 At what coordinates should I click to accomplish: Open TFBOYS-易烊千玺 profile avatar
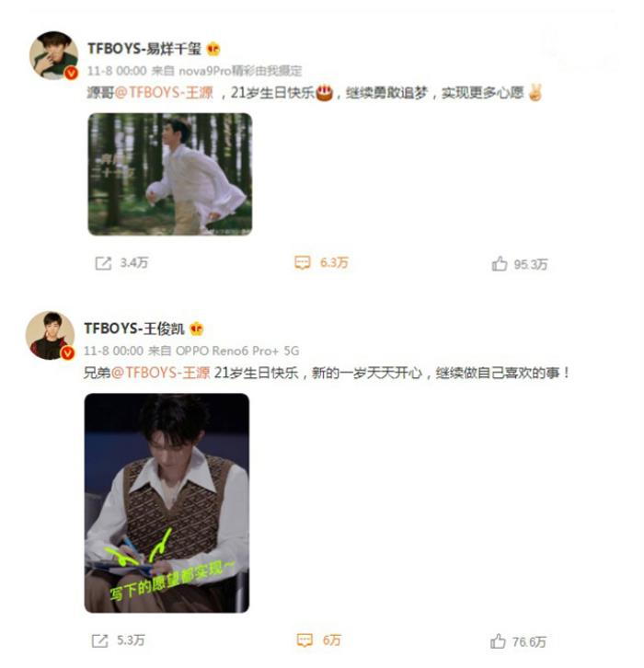click(53, 55)
